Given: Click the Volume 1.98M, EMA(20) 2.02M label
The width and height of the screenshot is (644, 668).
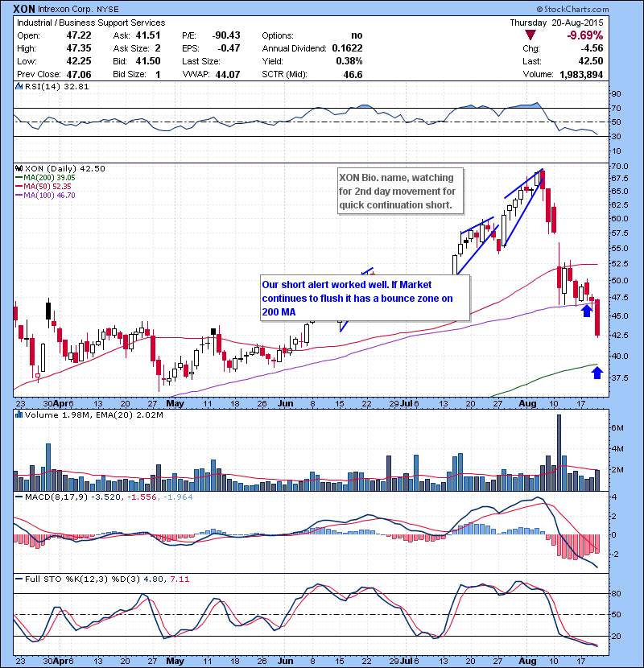Looking at the screenshot, I should [x=93, y=414].
